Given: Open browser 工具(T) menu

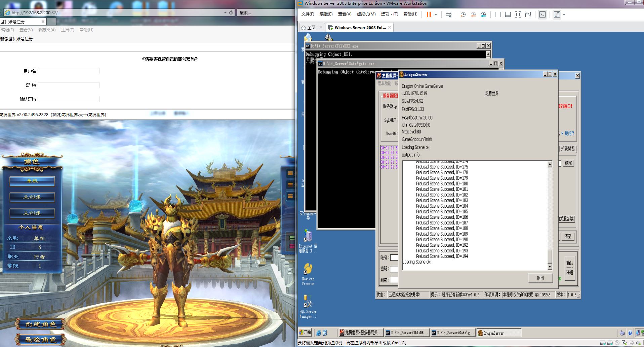Looking at the screenshot, I should [68, 30].
